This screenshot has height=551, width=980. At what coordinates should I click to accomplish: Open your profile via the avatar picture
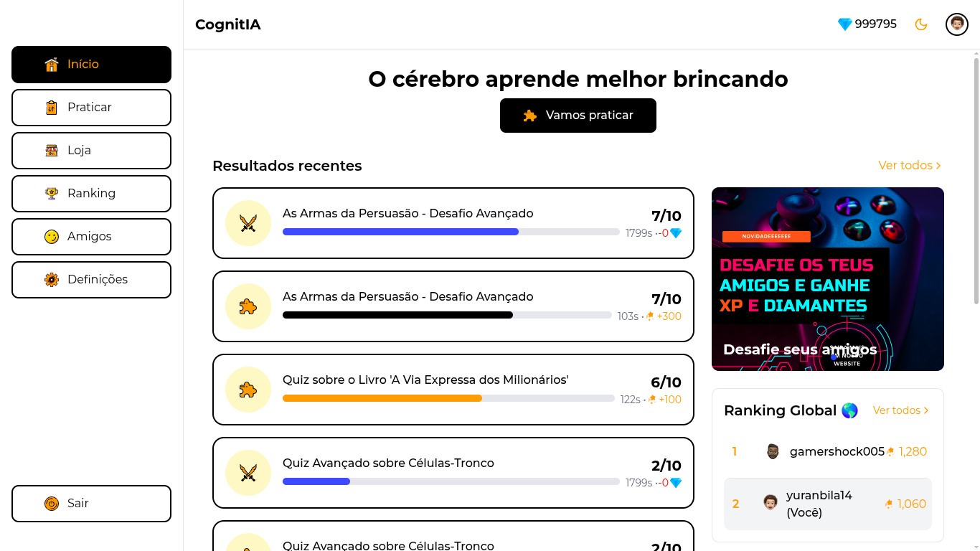pos(956,24)
